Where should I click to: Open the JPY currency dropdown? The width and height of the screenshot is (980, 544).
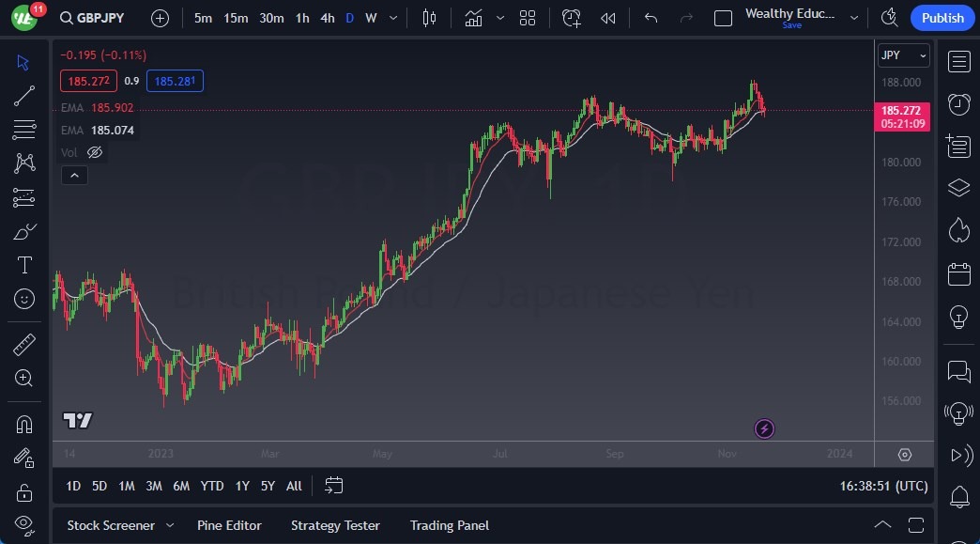(902, 55)
